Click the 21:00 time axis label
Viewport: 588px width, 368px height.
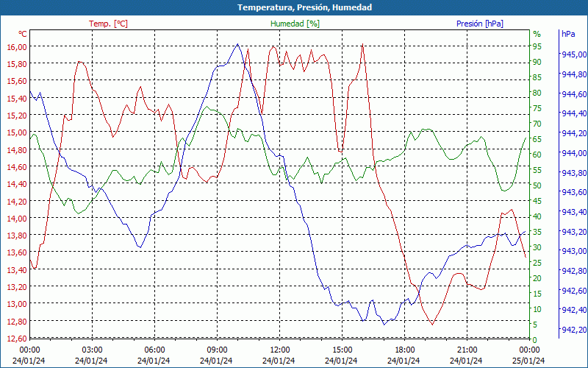[x=467, y=350]
